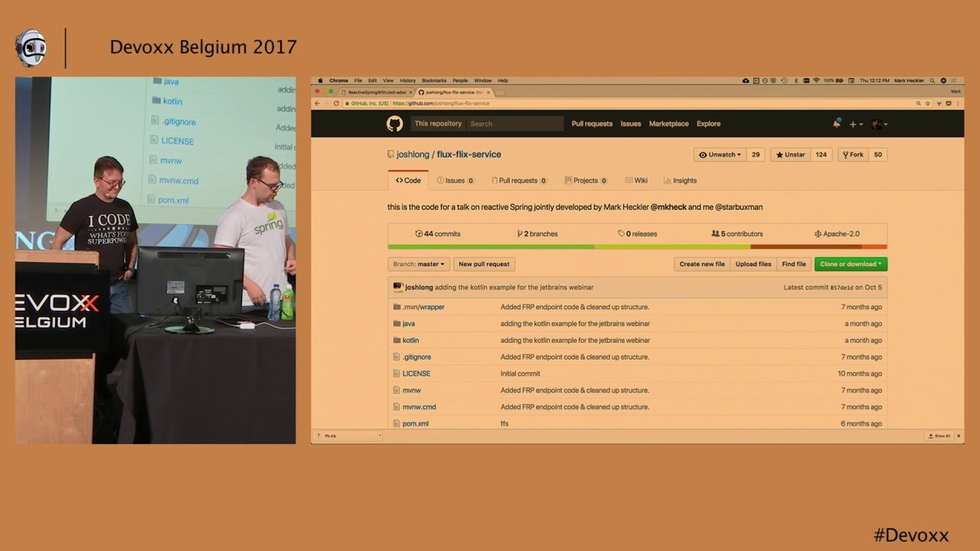Viewport: 980px width, 551px height.
Task: Open the ffs.zip download item
Action: tap(348, 436)
